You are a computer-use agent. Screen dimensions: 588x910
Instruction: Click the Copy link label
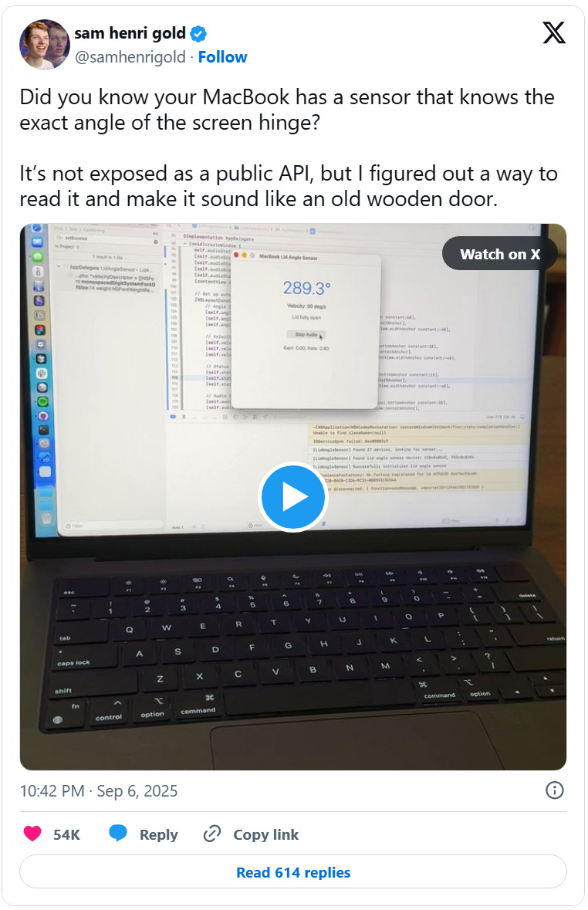pos(266,834)
